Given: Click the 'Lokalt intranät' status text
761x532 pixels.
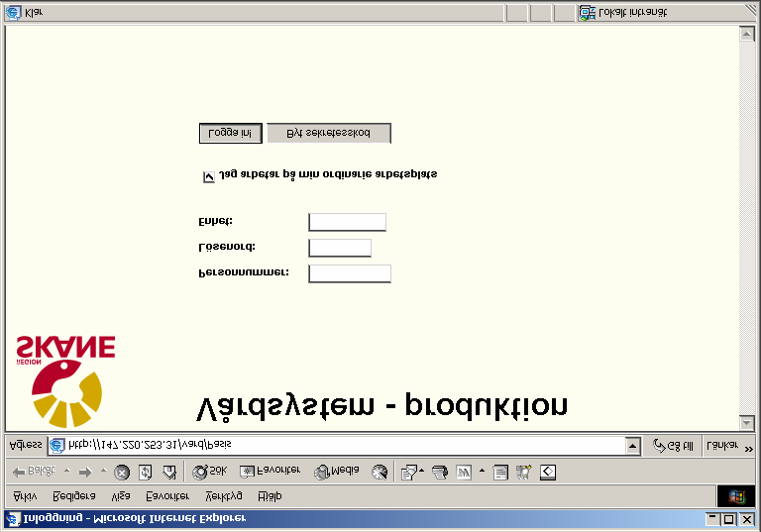Looking at the screenshot, I should click(x=632, y=13).
